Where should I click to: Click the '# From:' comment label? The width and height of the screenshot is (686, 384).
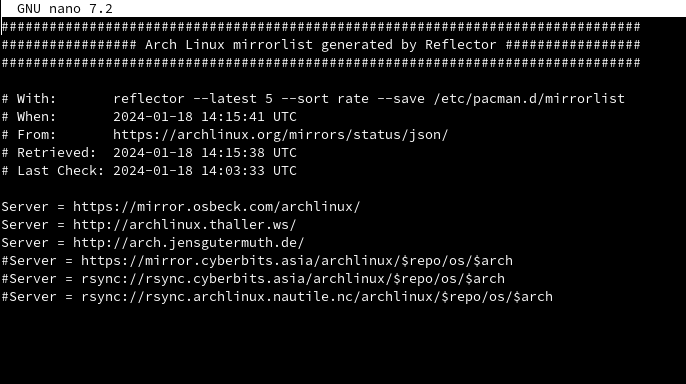pos(29,135)
